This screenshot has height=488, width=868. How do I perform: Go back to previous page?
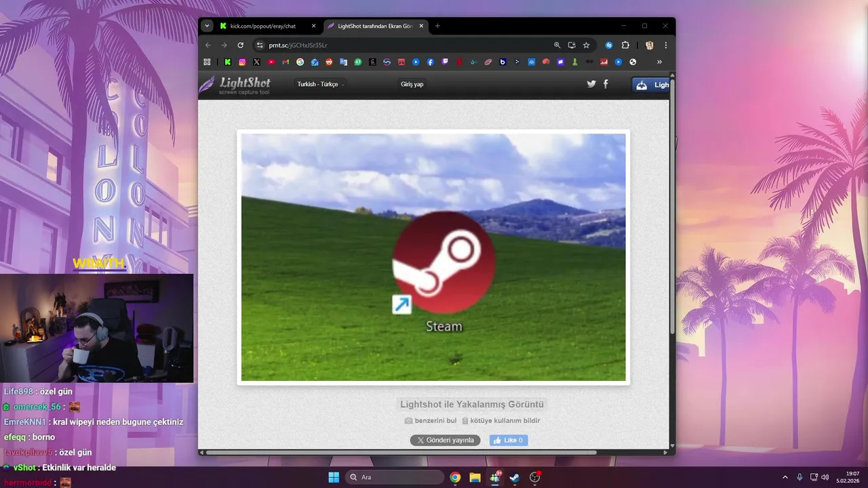tap(208, 45)
